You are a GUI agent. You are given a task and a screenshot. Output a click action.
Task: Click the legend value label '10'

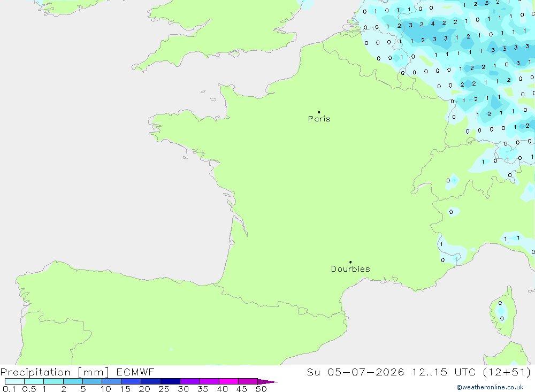(106, 389)
